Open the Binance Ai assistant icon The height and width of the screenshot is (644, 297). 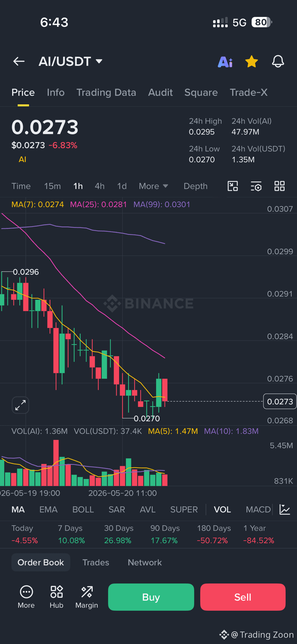pos(225,62)
